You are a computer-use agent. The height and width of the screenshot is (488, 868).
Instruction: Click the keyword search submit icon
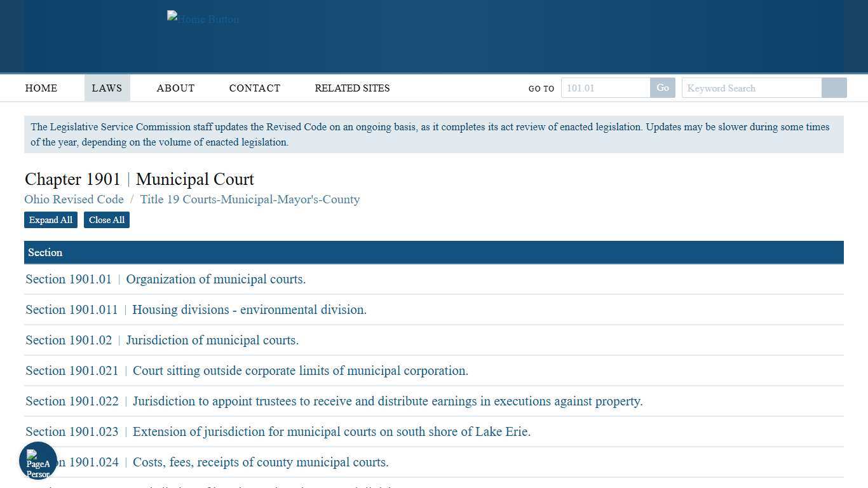834,88
